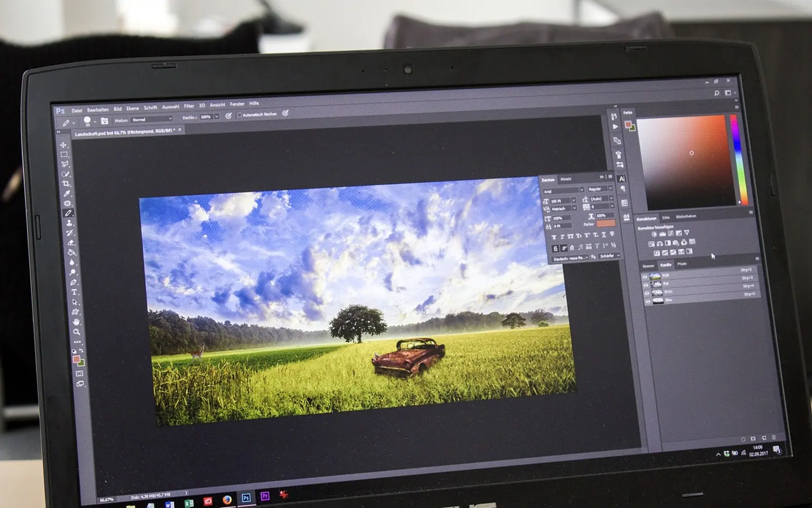Switch to the Pfade tab

[682, 264]
